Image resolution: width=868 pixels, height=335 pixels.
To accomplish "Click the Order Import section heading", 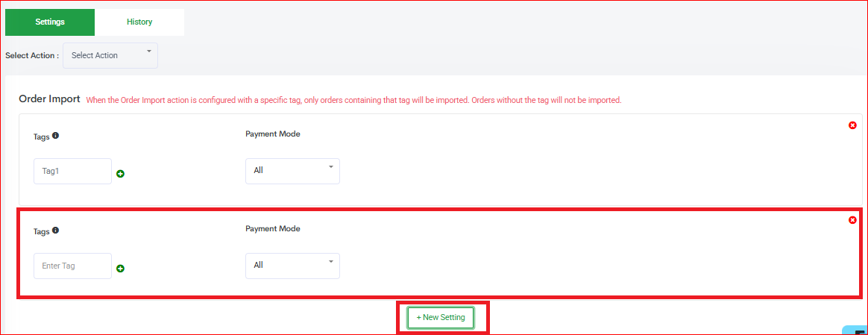I will [x=49, y=99].
